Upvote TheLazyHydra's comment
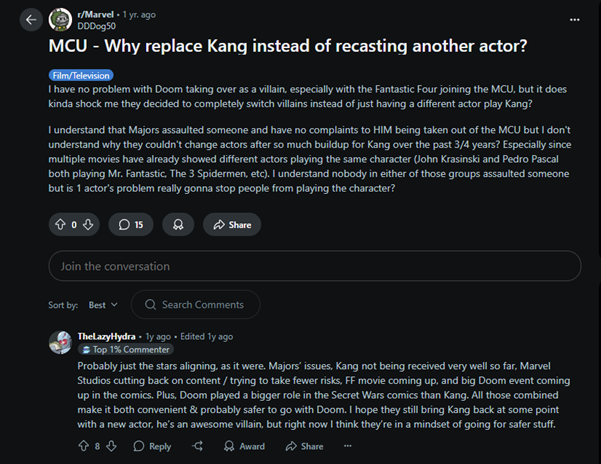601x464 pixels. coord(83,446)
